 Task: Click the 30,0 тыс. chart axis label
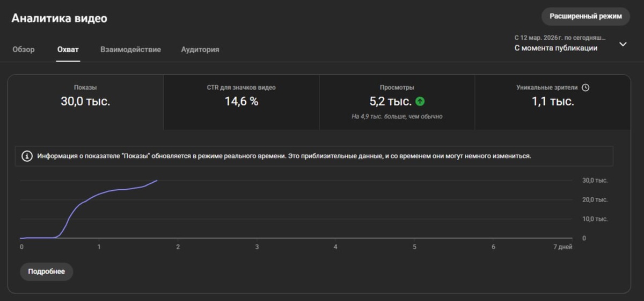595,181
